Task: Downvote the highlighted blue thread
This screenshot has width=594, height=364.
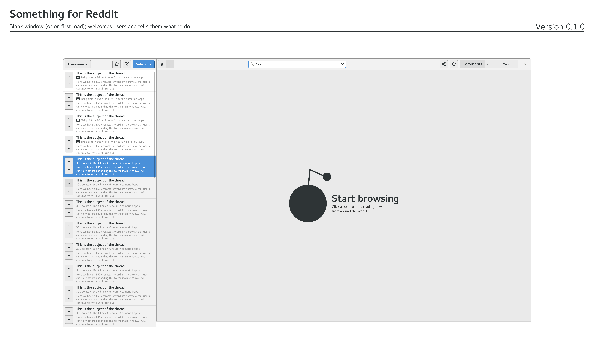Action: [x=69, y=170]
